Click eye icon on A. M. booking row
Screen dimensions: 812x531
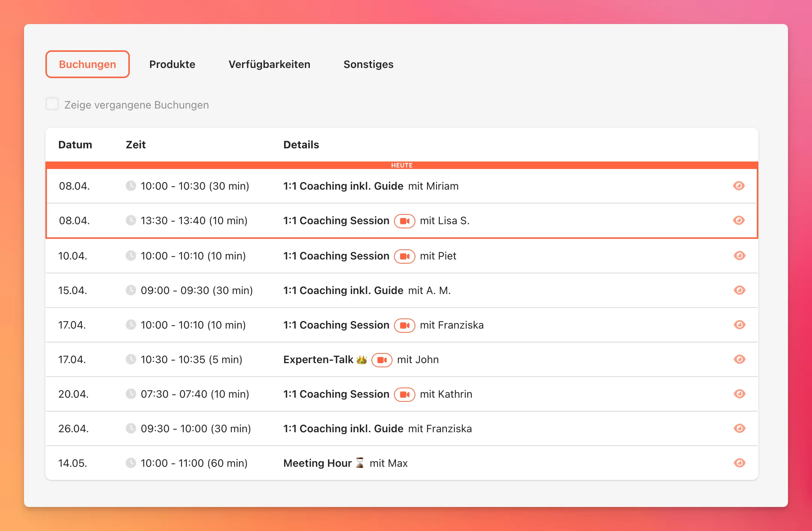[739, 290]
